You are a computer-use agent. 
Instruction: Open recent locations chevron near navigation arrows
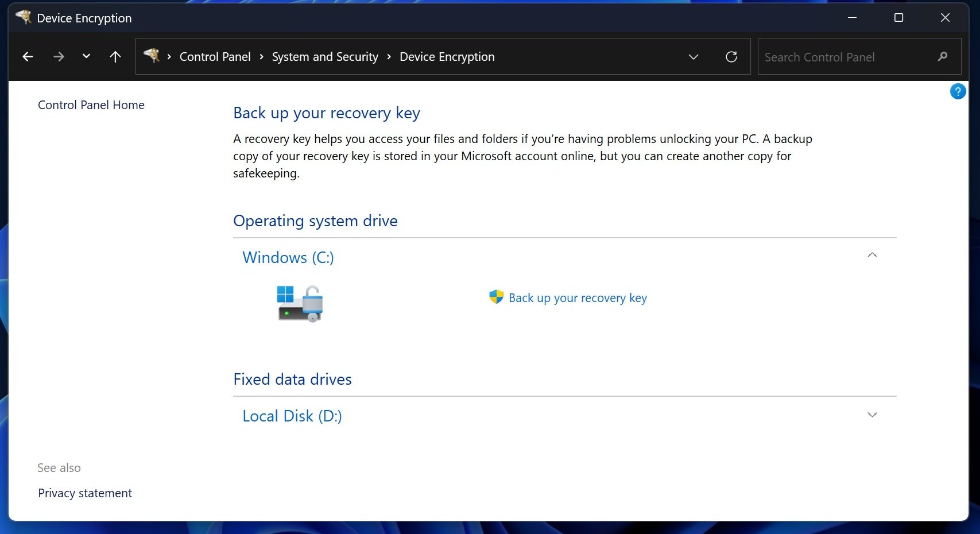point(86,56)
